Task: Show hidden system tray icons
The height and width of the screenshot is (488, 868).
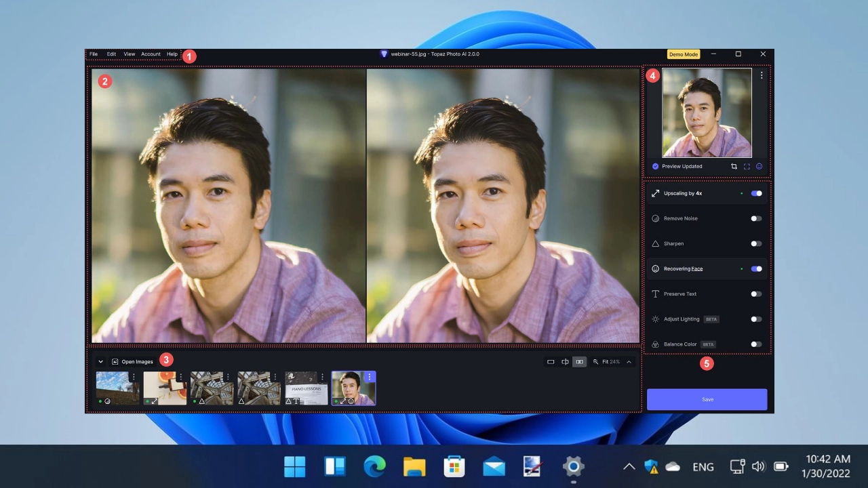Action: point(629,466)
